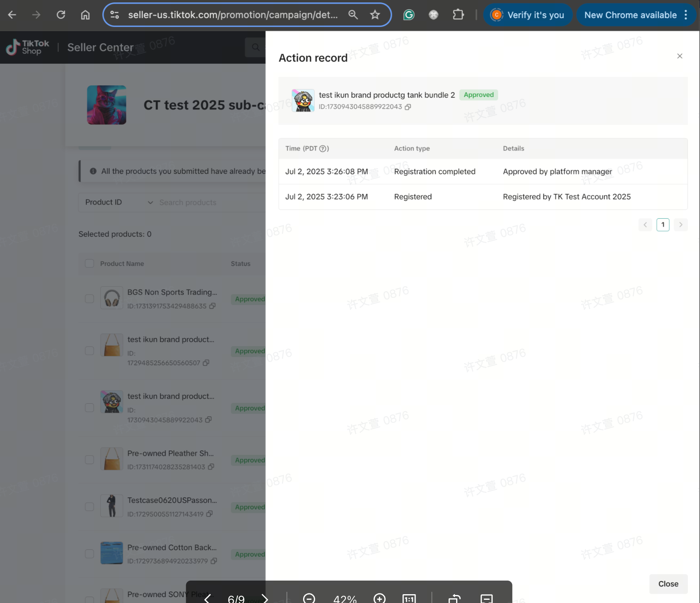
Task: Go to next image in viewer
Action: pyautogui.click(x=265, y=599)
